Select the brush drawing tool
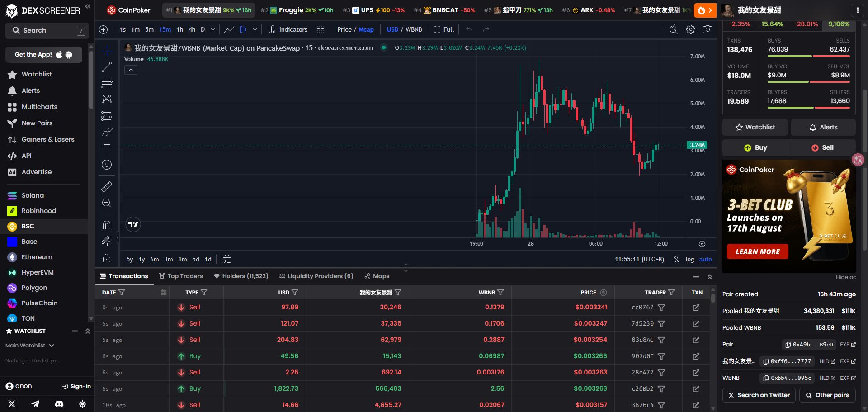 click(107, 133)
